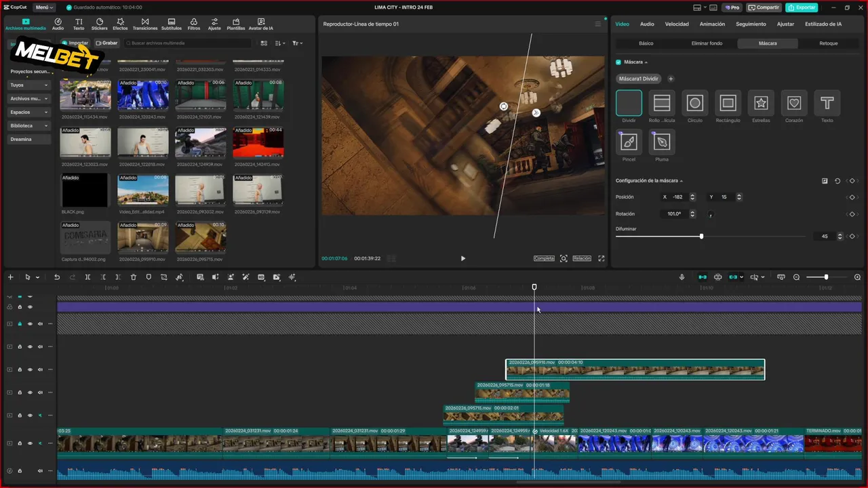Delete the selected clip with trash icon
The height and width of the screenshot is (488, 868).
(x=134, y=277)
